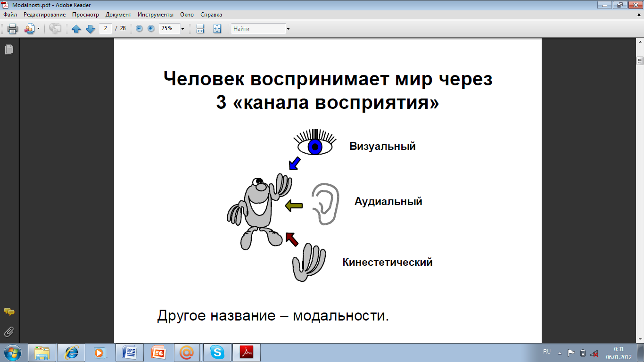Click the RU language indicator
The height and width of the screenshot is (362, 644).
pos(547,352)
